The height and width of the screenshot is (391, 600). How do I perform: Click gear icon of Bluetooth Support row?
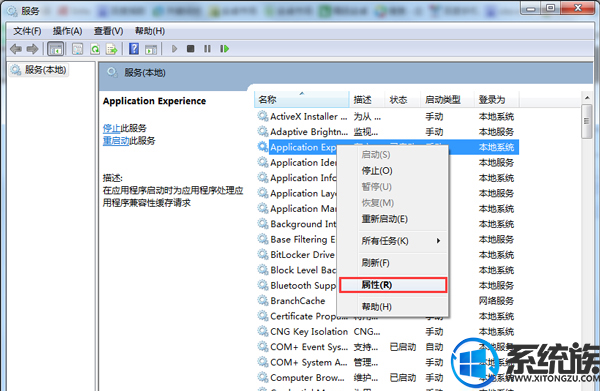(x=263, y=285)
